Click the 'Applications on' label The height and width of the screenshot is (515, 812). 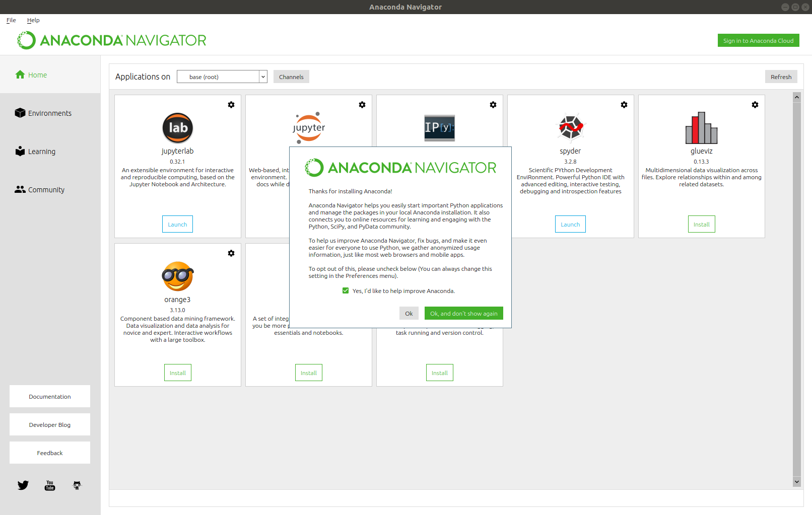click(143, 77)
